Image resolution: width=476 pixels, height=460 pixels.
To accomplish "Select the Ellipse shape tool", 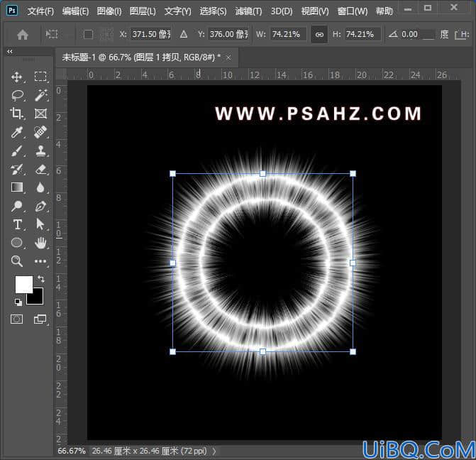I will click(x=17, y=243).
